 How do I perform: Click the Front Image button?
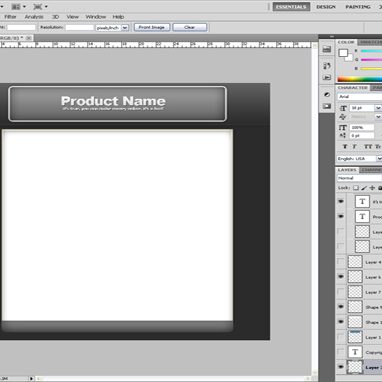(x=152, y=27)
